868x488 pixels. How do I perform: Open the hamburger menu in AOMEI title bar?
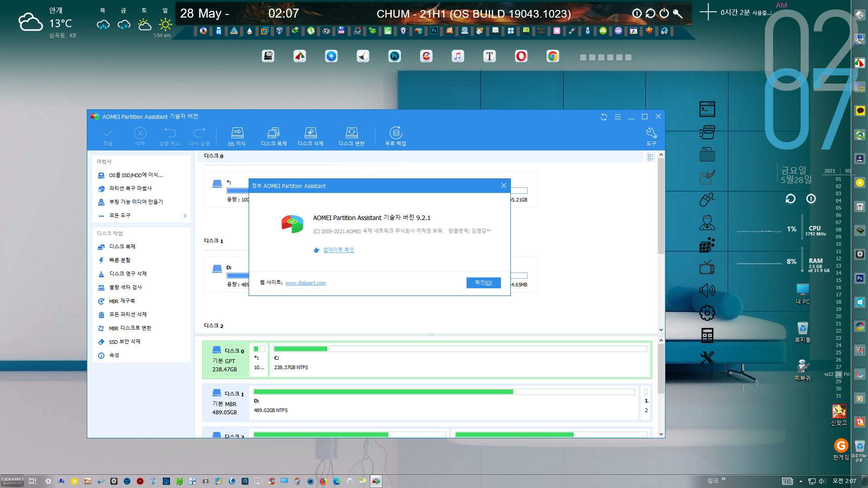pyautogui.click(x=618, y=117)
